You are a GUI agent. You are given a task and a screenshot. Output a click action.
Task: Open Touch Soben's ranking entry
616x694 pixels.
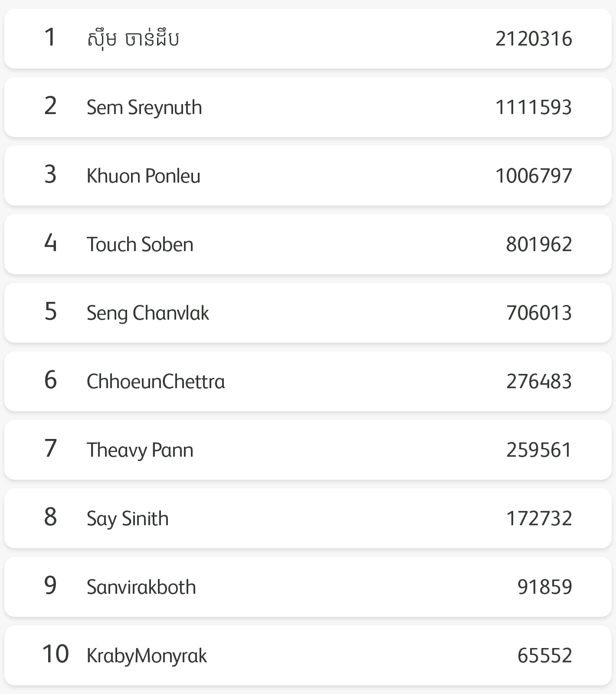(x=308, y=244)
